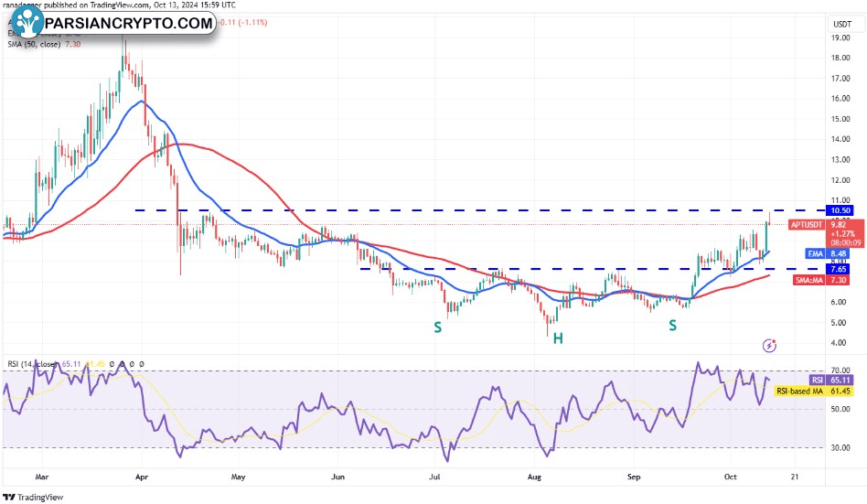Click the "Apr" date on time axis
This screenshot has width=867, height=504.
tap(142, 477)
